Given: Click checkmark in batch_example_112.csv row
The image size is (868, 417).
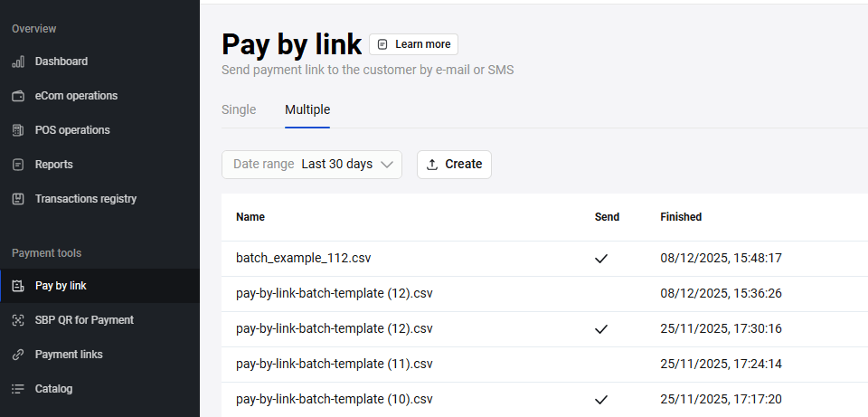Looking at the screenshot, I should point(601,259).
